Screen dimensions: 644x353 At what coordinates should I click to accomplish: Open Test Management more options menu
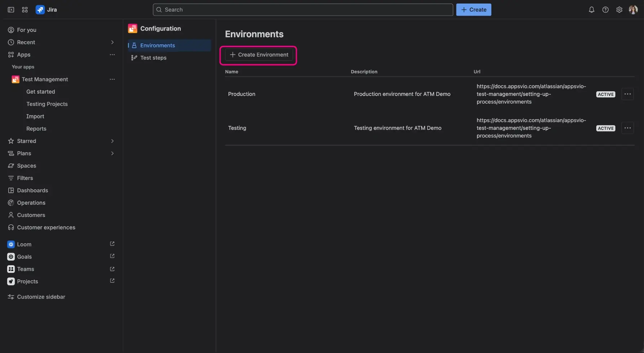click(112, 79)
